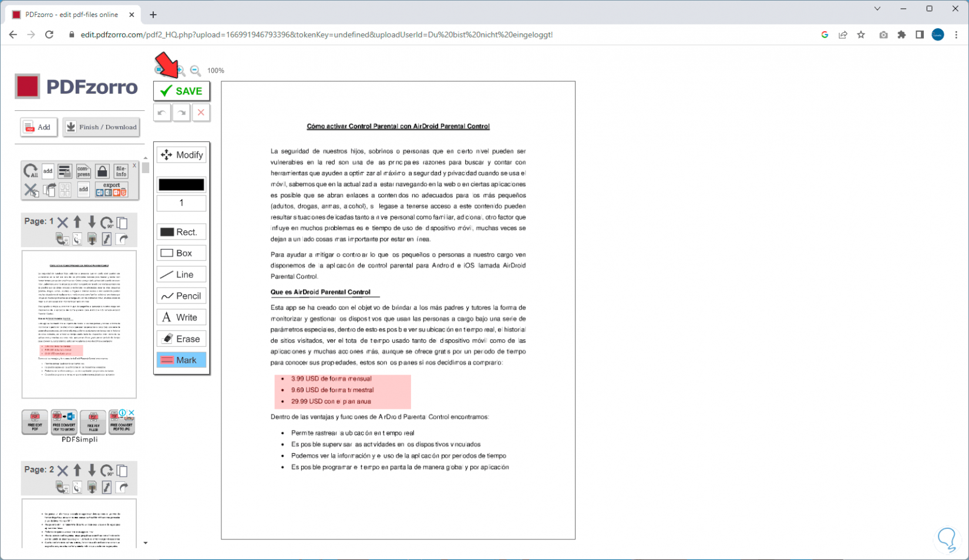Screen dimensions: 969x560
Task: Click the Page 1 resize arrows icon
Action: 107,239
